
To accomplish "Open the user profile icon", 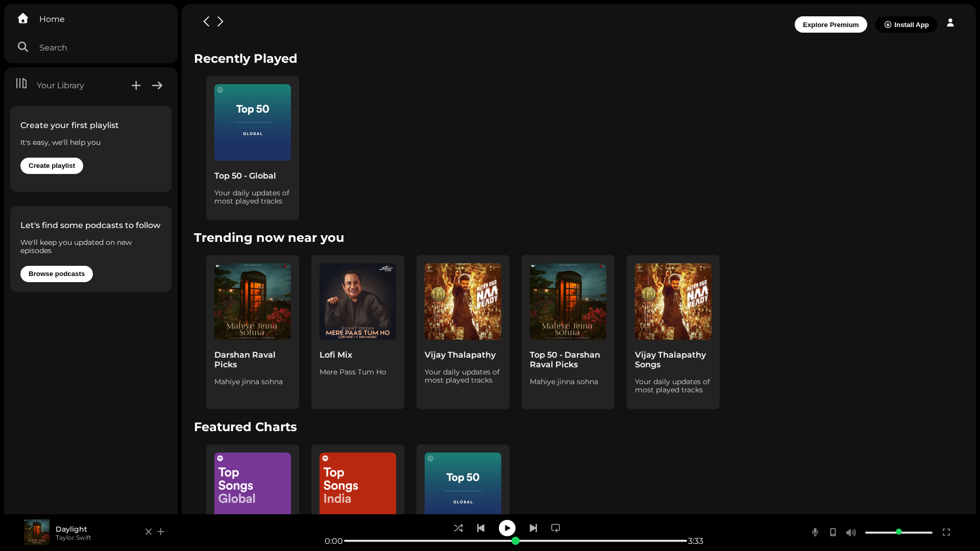I will 950,23.
